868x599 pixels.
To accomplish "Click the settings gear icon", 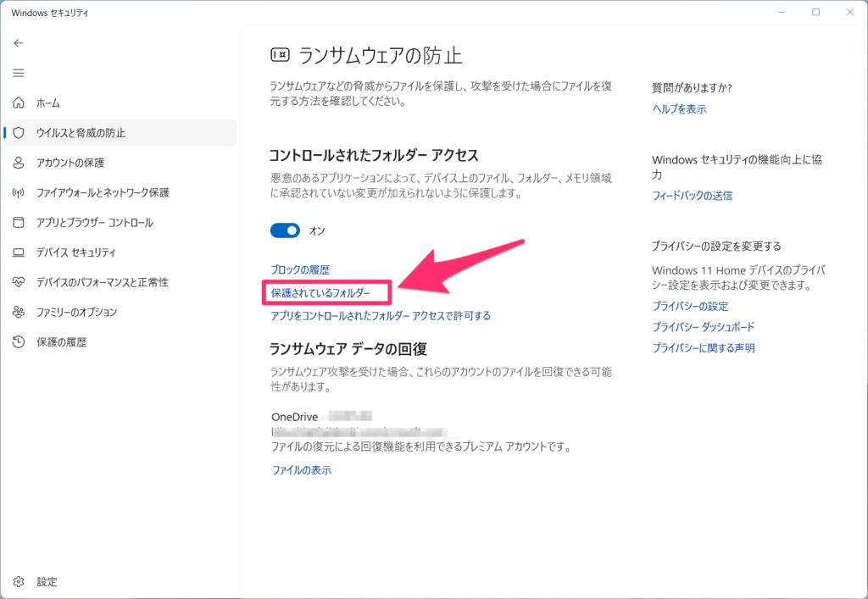I will pyautogui.click(x=19, y=582).
